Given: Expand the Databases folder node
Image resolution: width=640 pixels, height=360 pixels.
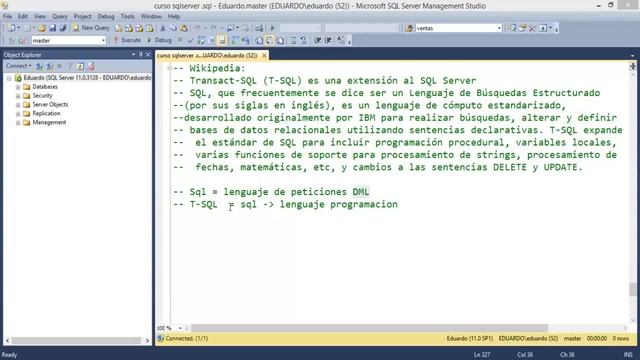Looking at the screenshot, I should (x=18, y=87).
